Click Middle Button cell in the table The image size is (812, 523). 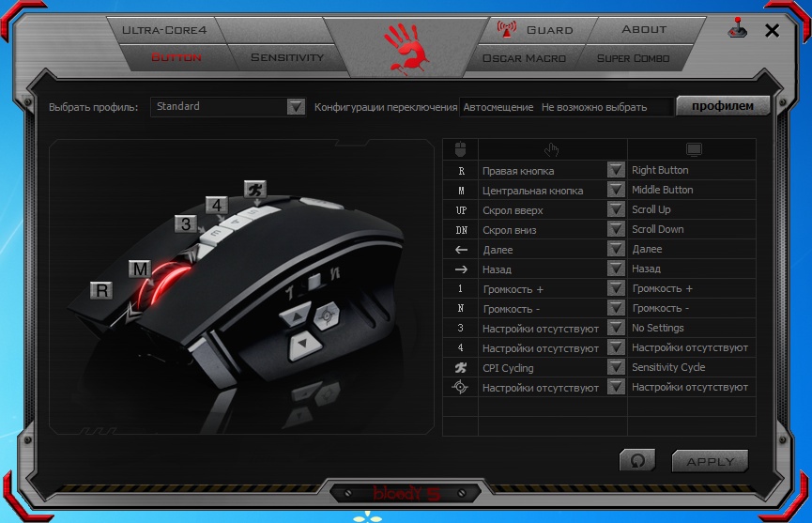click(x=691, y=190)
